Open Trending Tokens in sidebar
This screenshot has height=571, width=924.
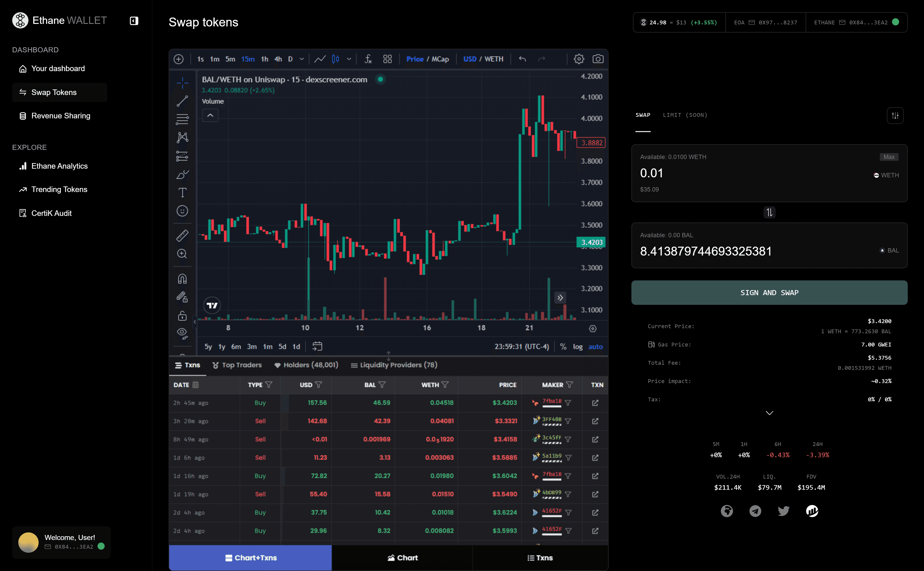[x=59, y=189]
